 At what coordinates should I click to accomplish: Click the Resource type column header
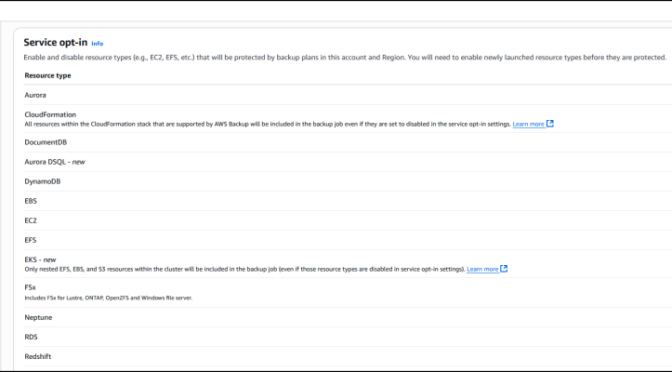[x=48, y=75]
